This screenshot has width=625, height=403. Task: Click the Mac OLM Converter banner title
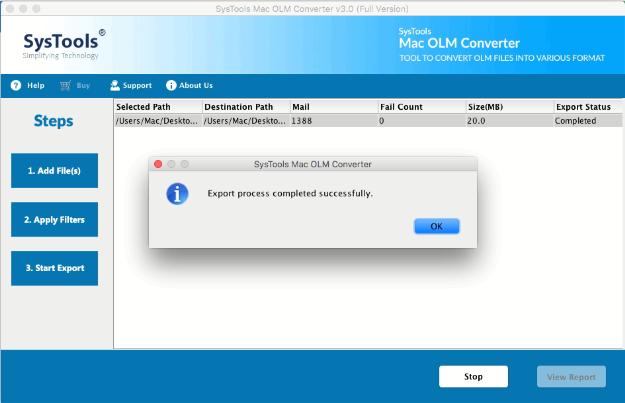tap(459, 43)
